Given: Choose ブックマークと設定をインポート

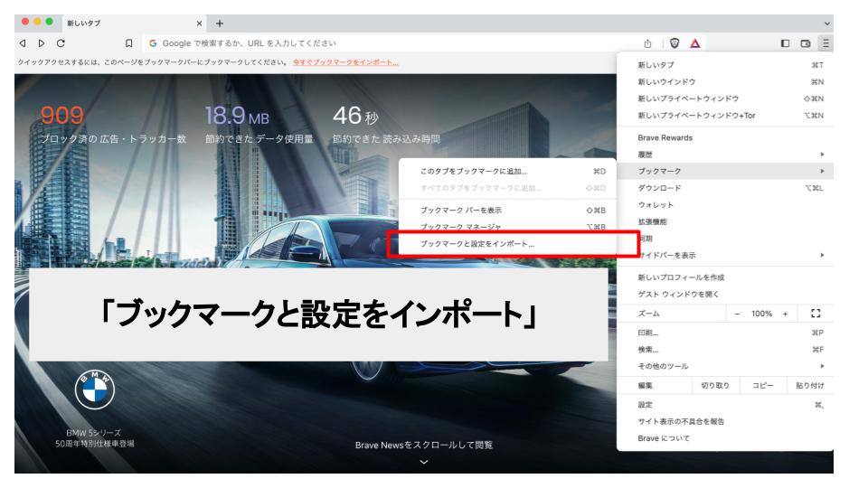Looking at the screenshot, I should click(x=507, y=244).
